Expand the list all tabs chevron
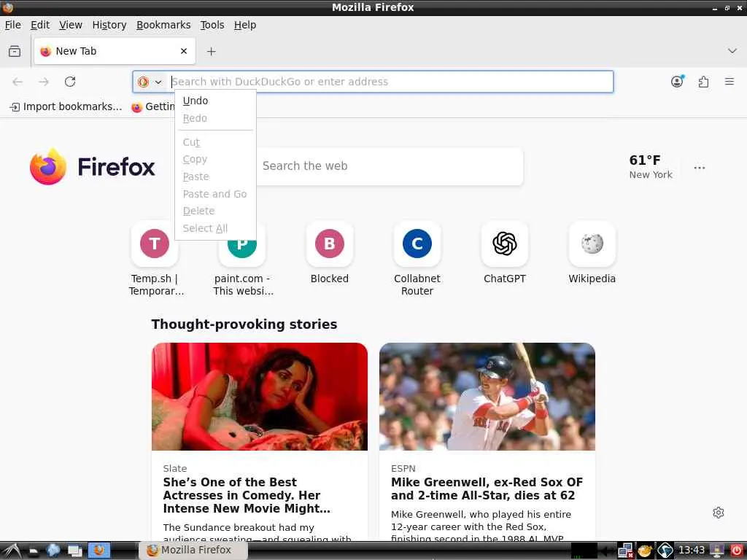Viewport: 747px width, 560px height. point(732,51)
